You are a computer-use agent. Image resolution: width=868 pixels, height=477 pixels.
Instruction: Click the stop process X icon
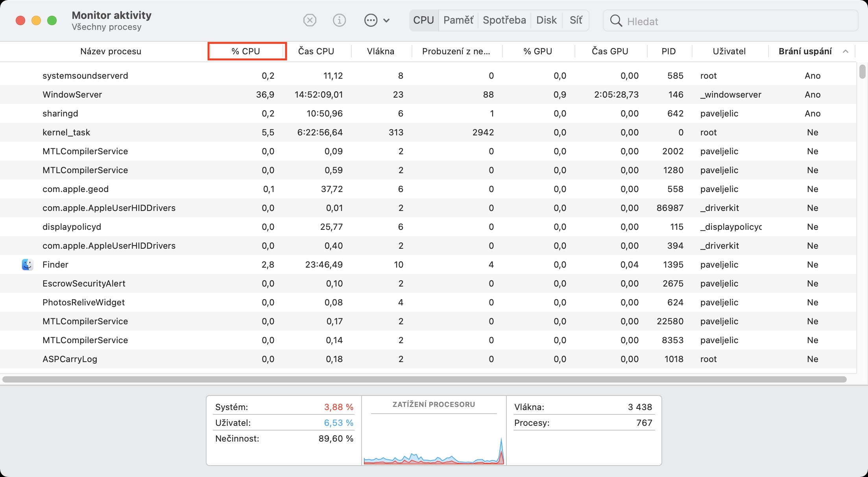pos(310,20)
